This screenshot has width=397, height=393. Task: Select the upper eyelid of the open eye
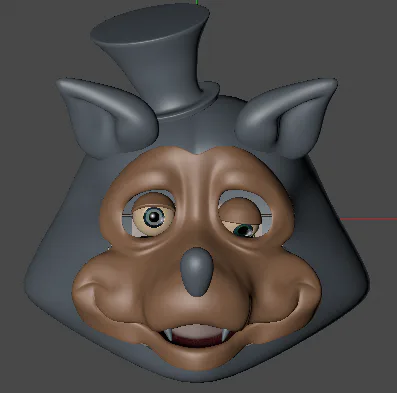pos(154,204)
